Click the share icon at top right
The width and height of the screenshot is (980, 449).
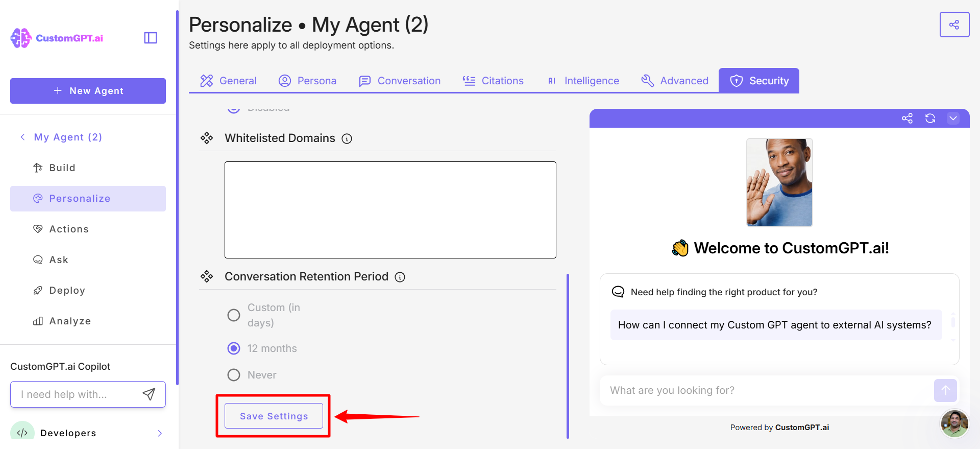coord(954,25)
